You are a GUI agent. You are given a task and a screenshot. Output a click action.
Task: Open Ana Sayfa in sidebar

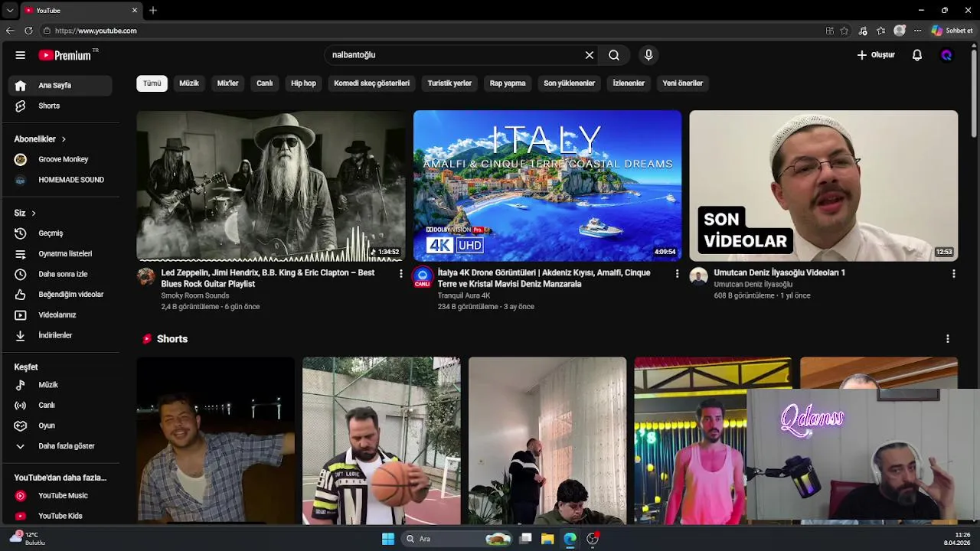(x=60, y=86)
